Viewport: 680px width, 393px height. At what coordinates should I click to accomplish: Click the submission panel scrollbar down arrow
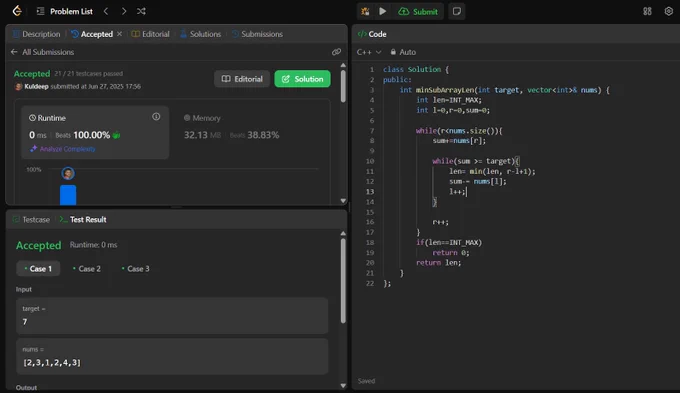[x=343, y=201]
